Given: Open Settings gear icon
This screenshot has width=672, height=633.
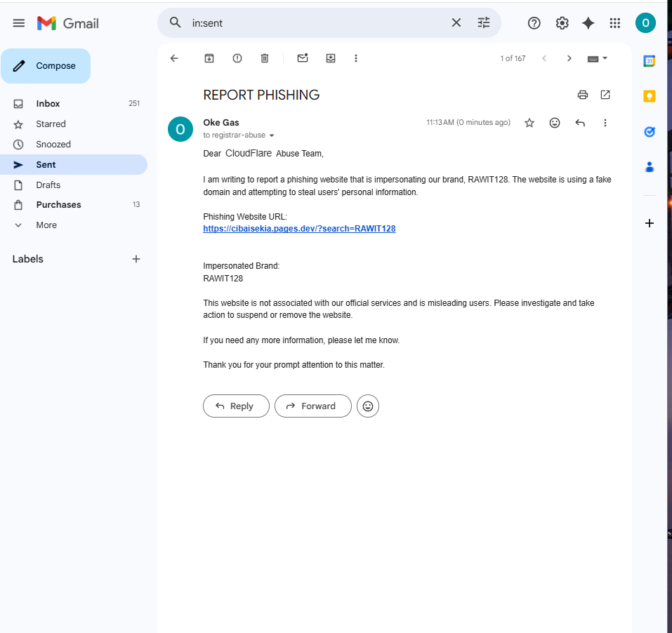Looking at the screenshot, I should [562, 23].
